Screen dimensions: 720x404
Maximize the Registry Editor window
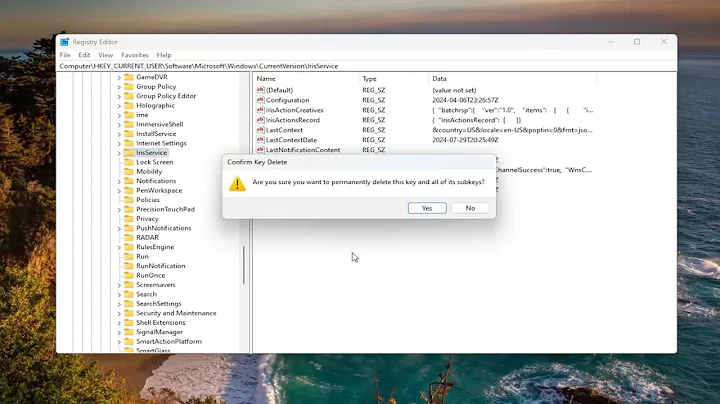(637, 42)
